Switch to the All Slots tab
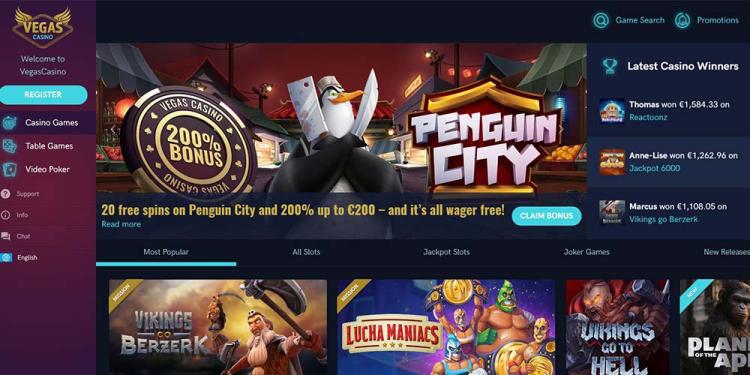The image size is (750, 375). pos(306,252)
